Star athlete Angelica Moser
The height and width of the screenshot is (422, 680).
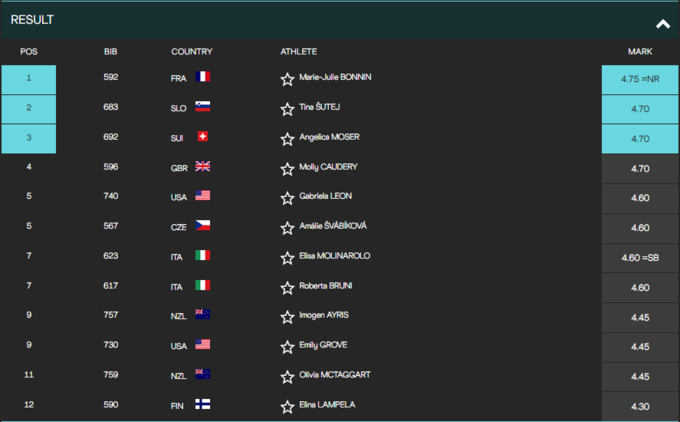tap(288, 139)
